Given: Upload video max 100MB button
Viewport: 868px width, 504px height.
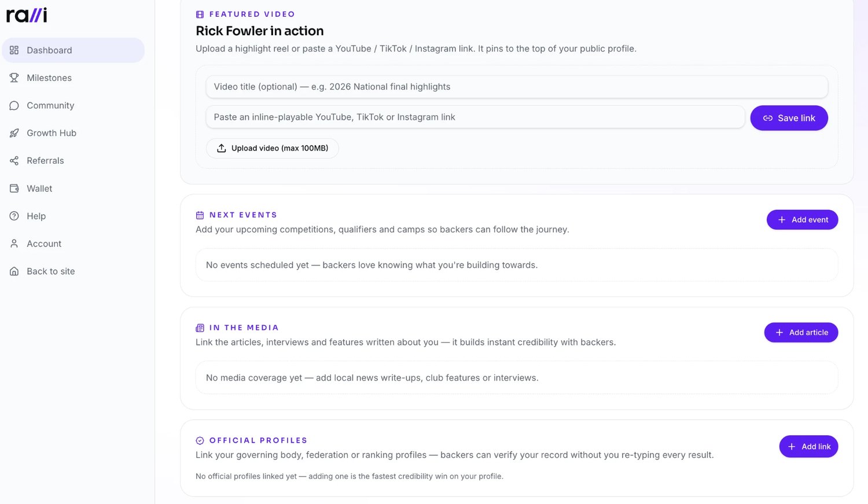Looking at the screenshot, I should (x=273, y=148).
